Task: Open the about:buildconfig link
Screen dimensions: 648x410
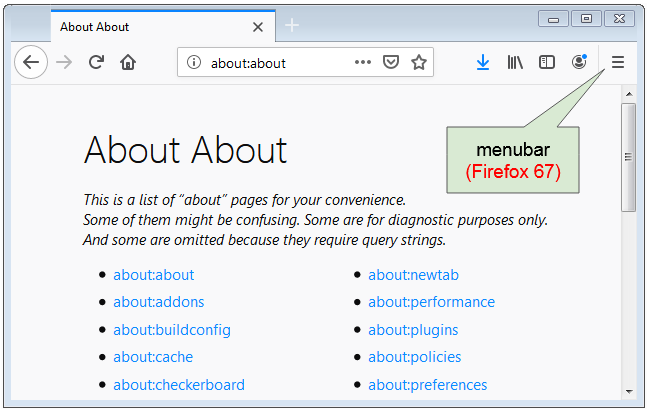Action: click(172, 330)
